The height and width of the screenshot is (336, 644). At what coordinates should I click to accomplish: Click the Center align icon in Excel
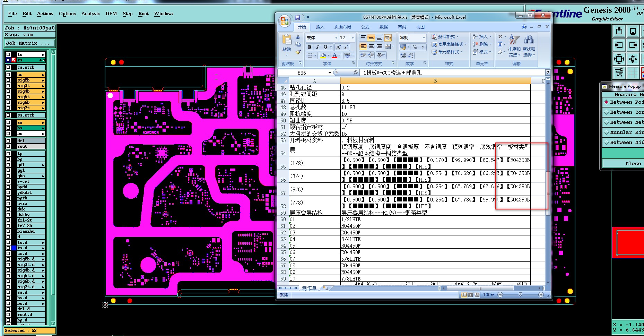coord(371,46)
